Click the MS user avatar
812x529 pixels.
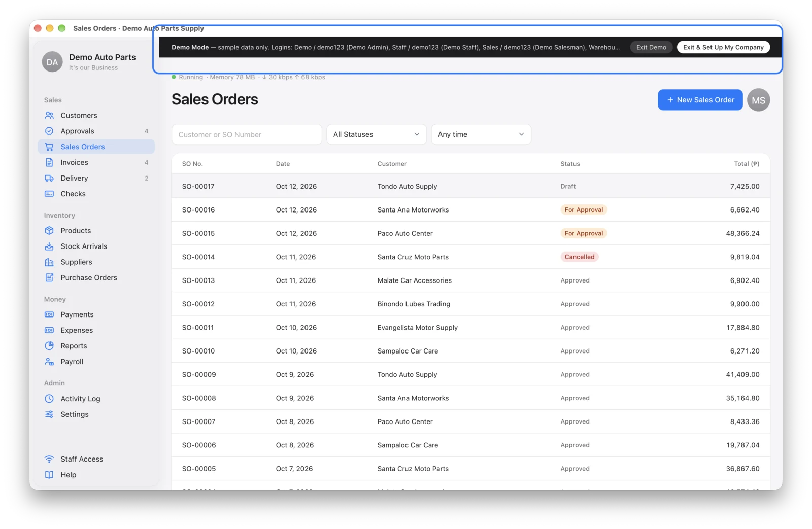coord(758,100)
